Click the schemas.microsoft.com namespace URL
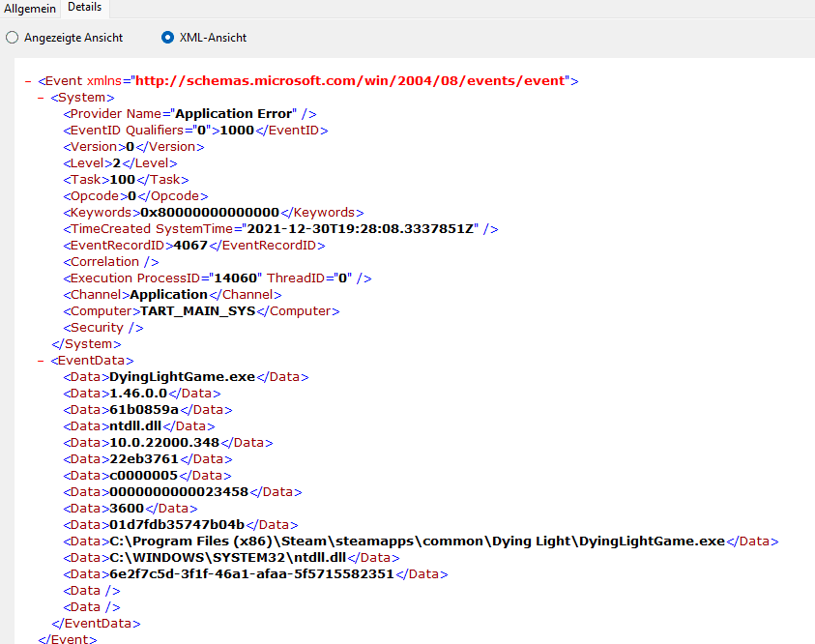 click(350, 81)
